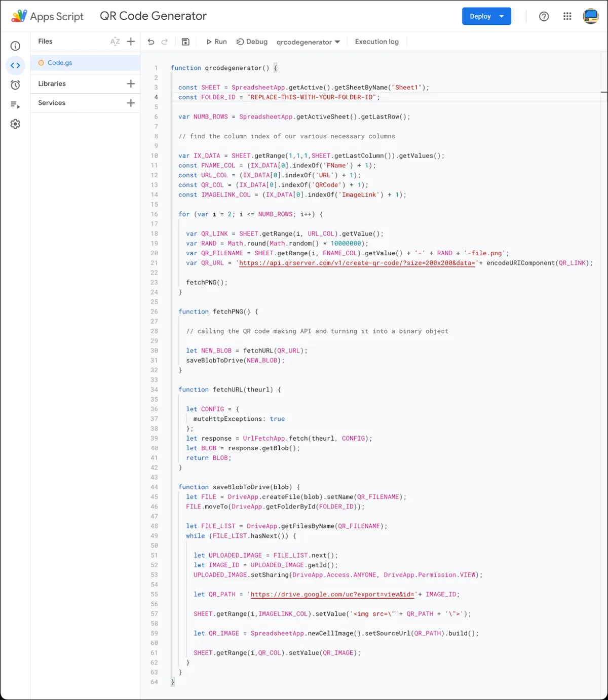Open the Executions list icon
This screenshot has height=700, width=608.
(16, 105)
